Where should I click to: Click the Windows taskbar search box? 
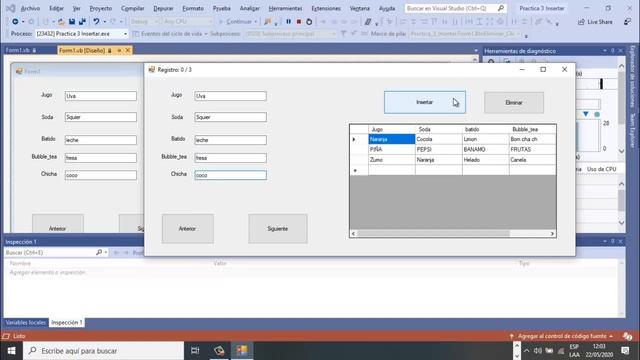pos(103,351)
